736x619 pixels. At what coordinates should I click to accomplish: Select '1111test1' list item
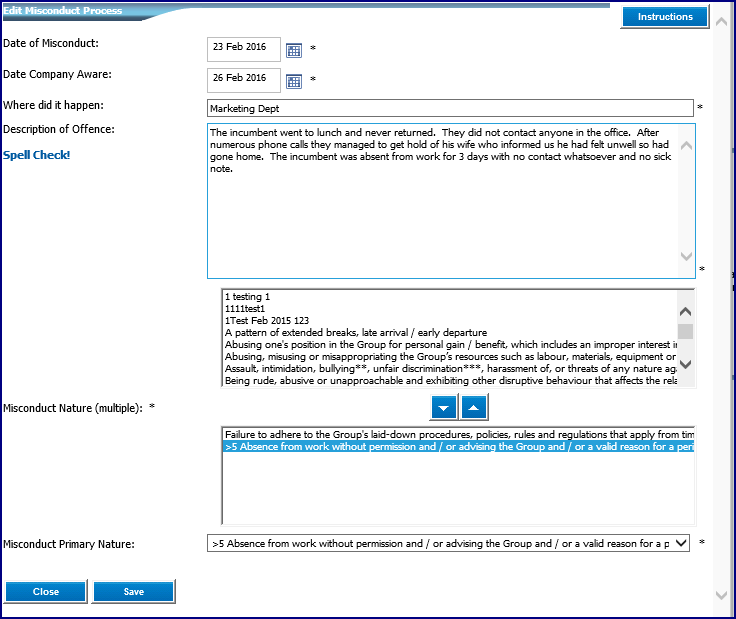(x=450, y=309)
